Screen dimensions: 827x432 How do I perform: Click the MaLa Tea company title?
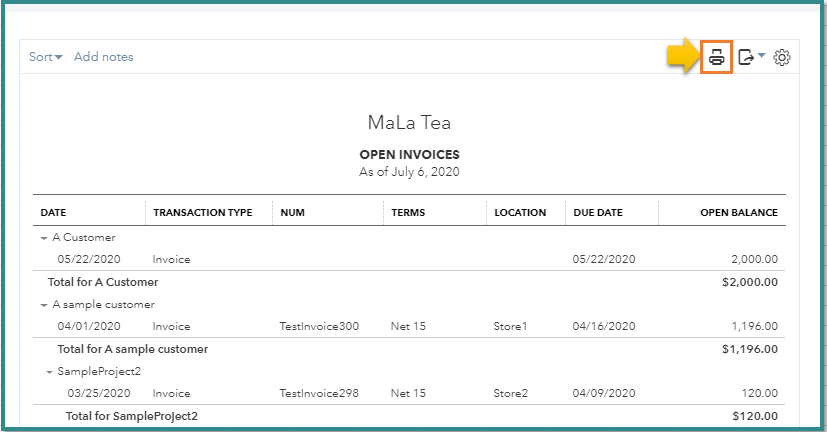409,122
